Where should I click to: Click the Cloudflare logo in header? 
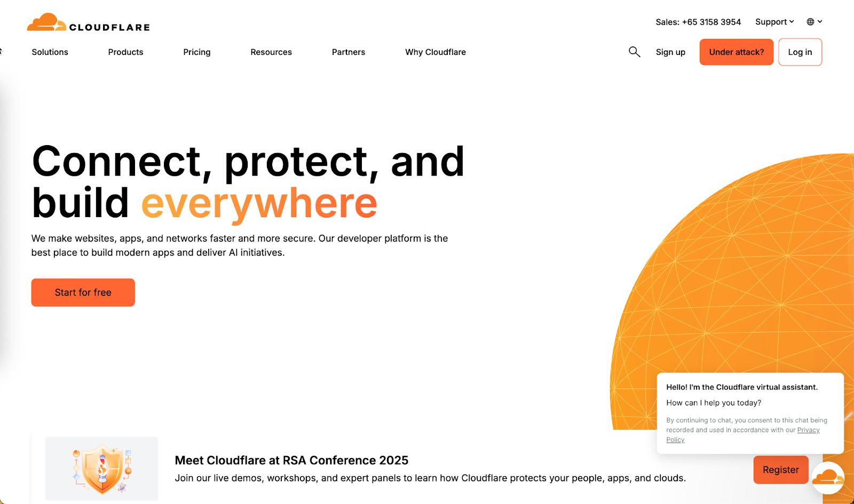pyautogui.click(x=89, y=22)
